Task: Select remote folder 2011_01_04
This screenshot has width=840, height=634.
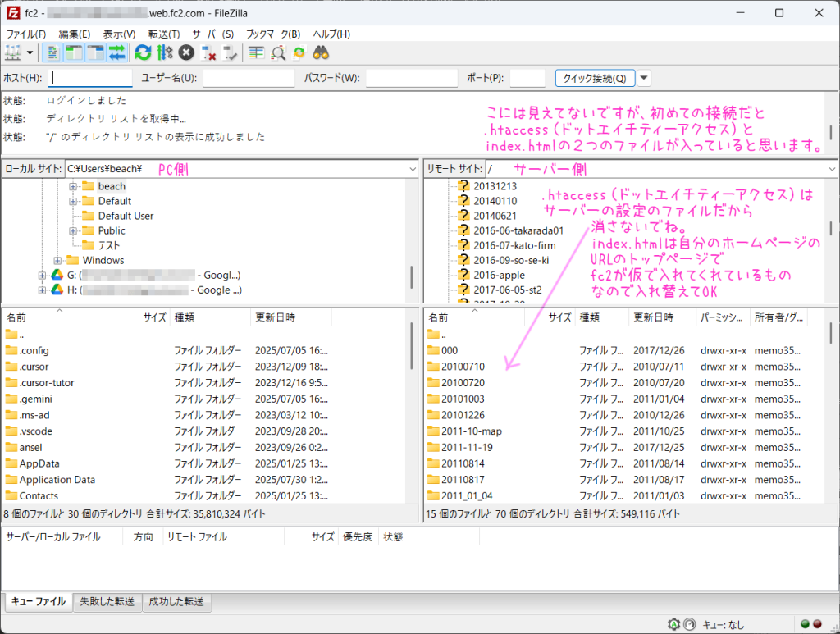Action: (x=467, y=496)
